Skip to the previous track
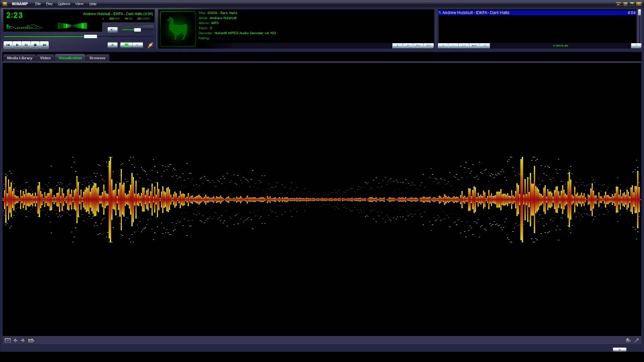The image size is (644, 362). click(8, 45)
